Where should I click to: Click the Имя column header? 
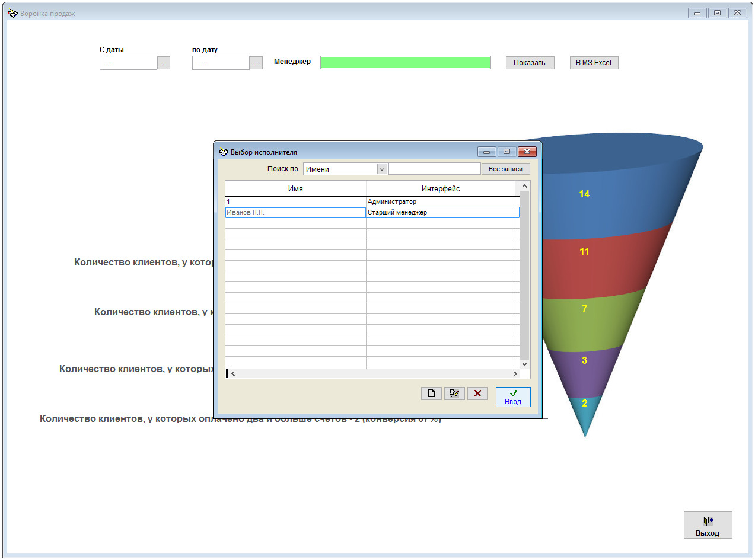[x=295, y=188]
